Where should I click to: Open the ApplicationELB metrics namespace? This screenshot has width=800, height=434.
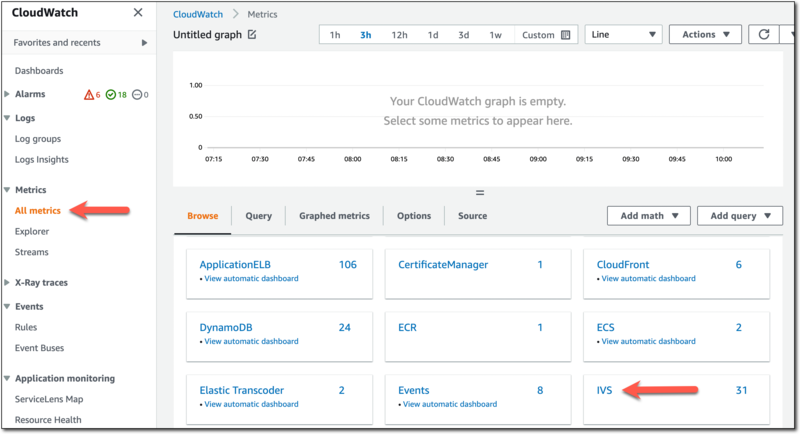[235, 265]
